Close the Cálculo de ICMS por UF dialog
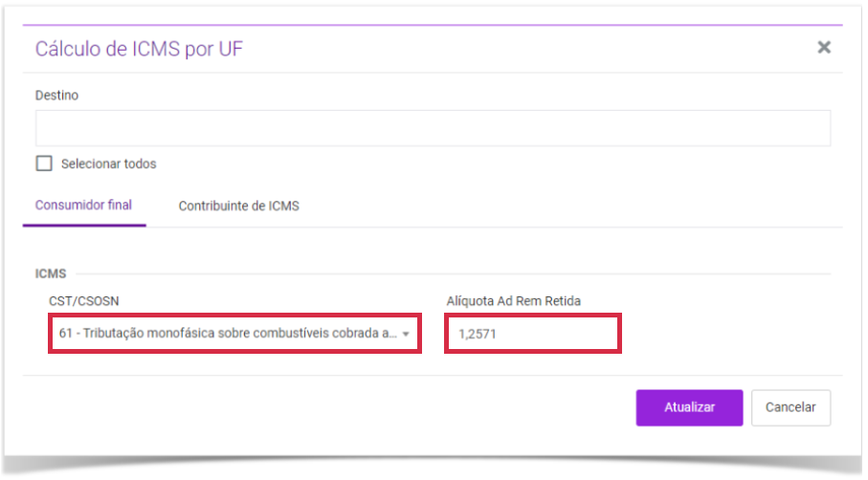This screenshot has height=480, width=868. [x=824, y=48]
